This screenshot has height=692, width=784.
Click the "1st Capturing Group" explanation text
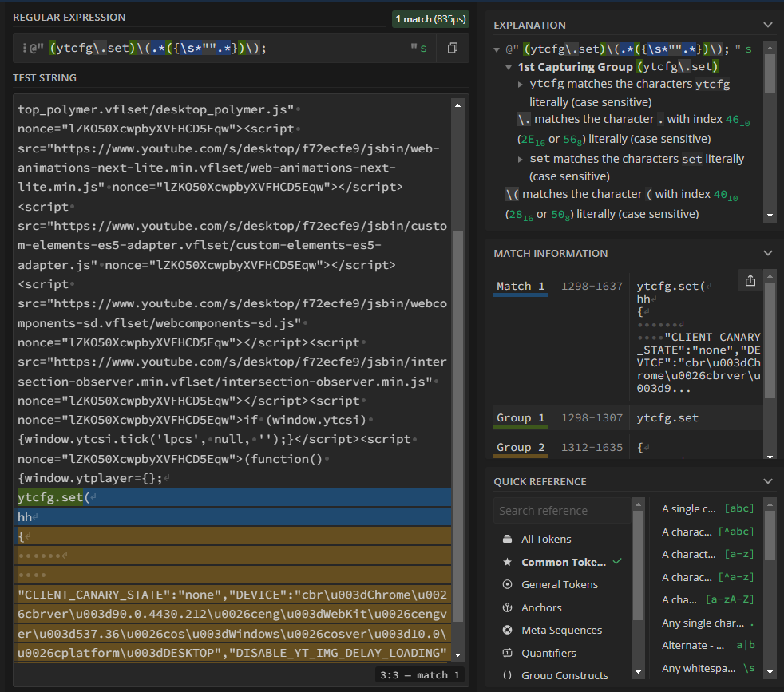(x=575, y=67)
